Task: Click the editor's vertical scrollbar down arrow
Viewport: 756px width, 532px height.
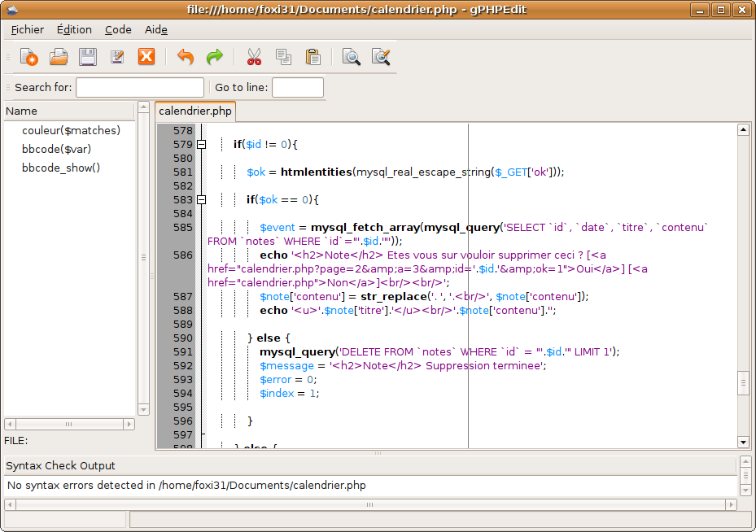Action: click(743, 442)
